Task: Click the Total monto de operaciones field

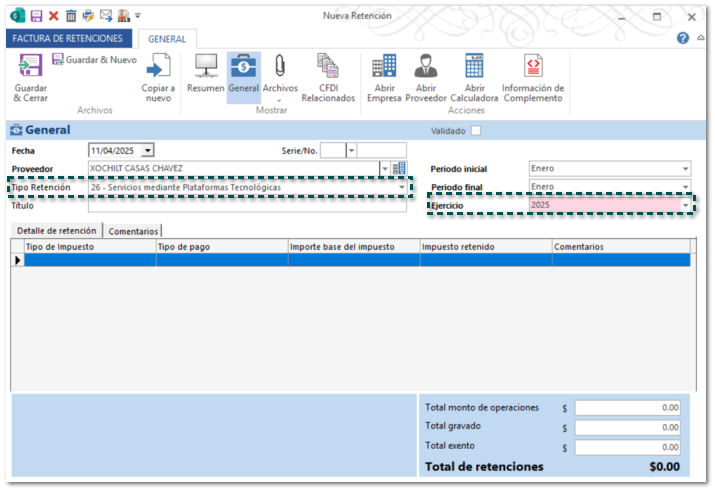Action: point(628,408)
